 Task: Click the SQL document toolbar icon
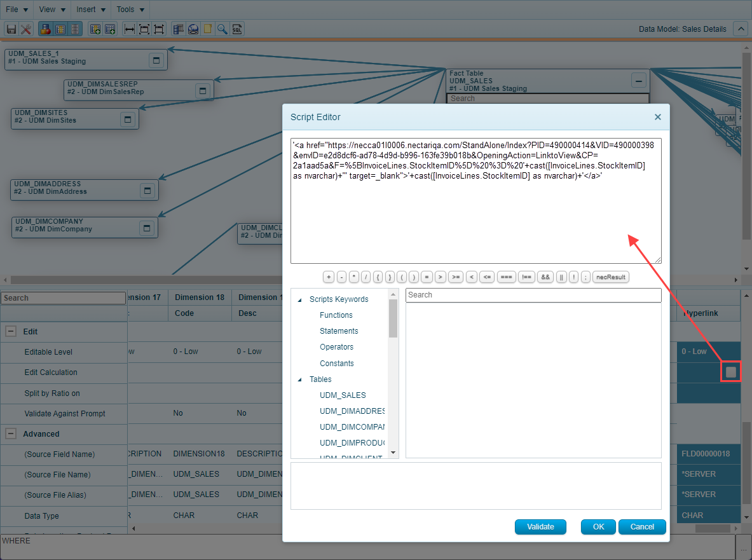coord(237,29)
